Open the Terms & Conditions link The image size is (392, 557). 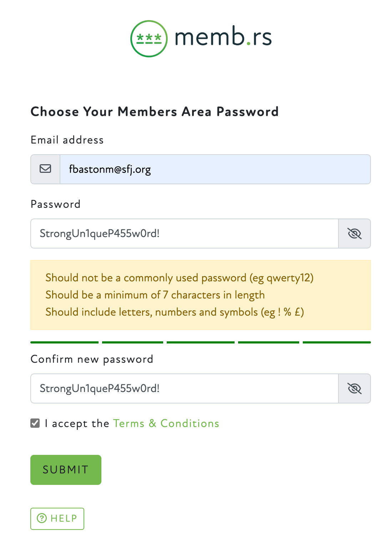(x=166, y=423)
